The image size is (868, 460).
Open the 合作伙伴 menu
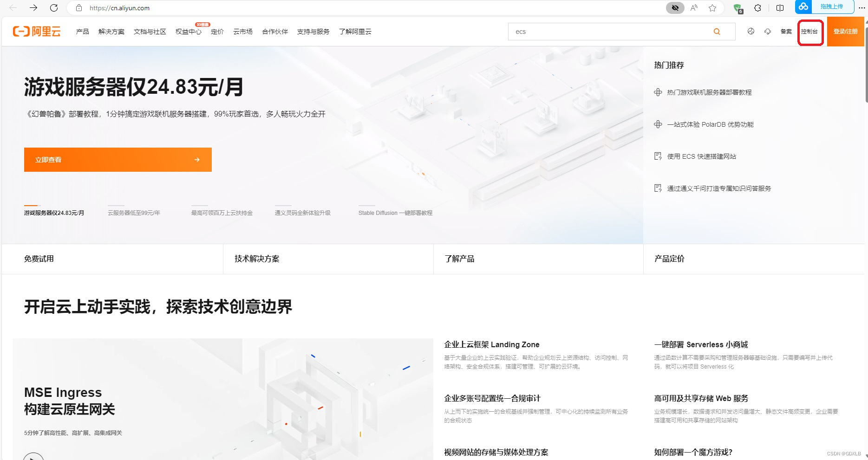tap(275, 32)
